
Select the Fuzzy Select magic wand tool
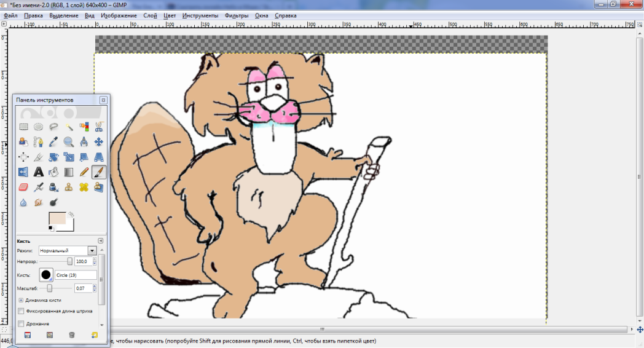(69, 127)
